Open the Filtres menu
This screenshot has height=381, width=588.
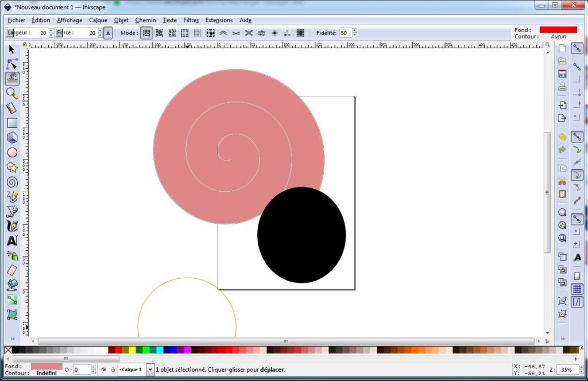pos(191,20)
